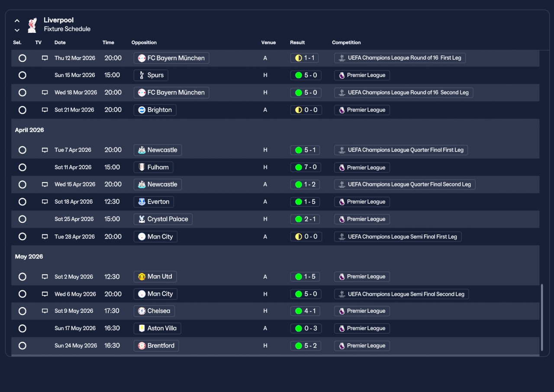The image size is (554, 392).
Task: Click the Premier League icon in the Everton row
Action: (342, 202)
